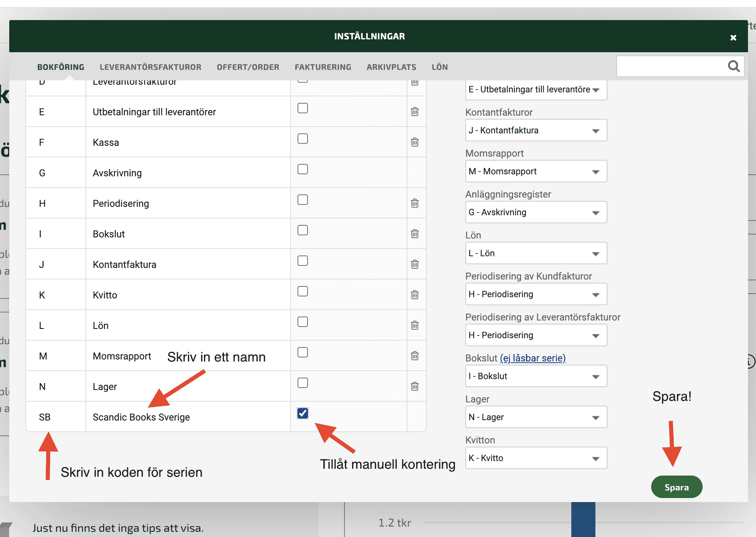Open the Anläggningsregister dropdown
The height and width of the screenshot is (537, 756).
point(536,212)
